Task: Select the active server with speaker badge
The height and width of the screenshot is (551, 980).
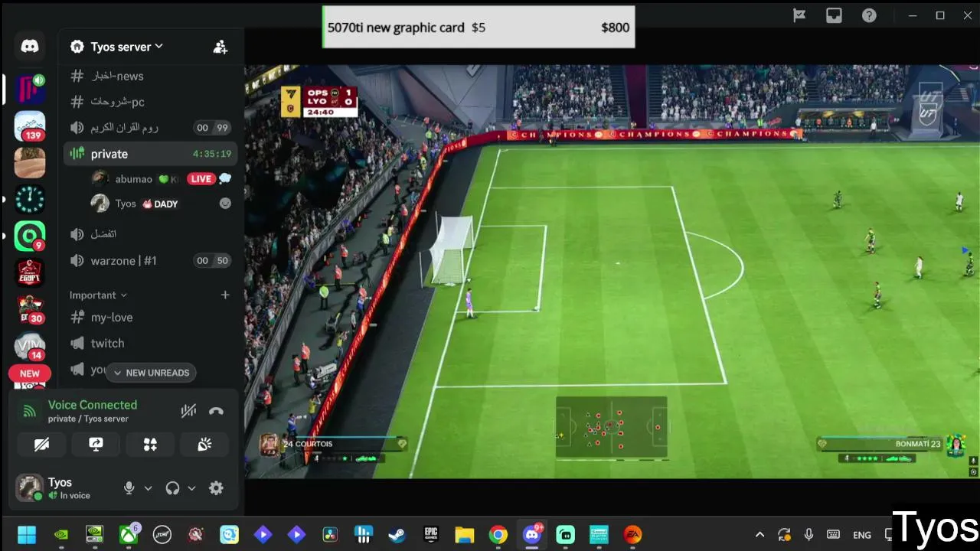Action: click(x=30, y=90)
